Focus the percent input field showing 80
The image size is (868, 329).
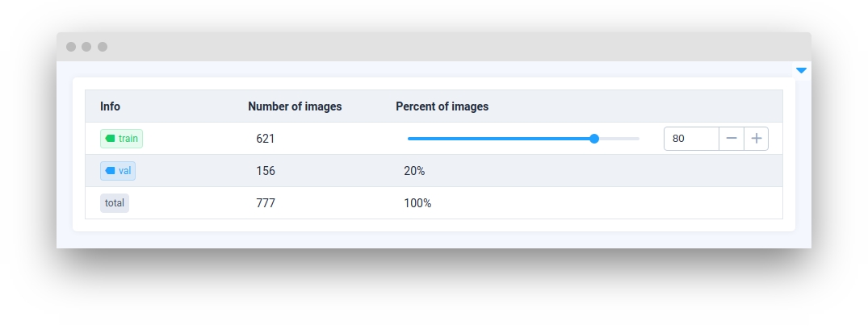(691, 139)
